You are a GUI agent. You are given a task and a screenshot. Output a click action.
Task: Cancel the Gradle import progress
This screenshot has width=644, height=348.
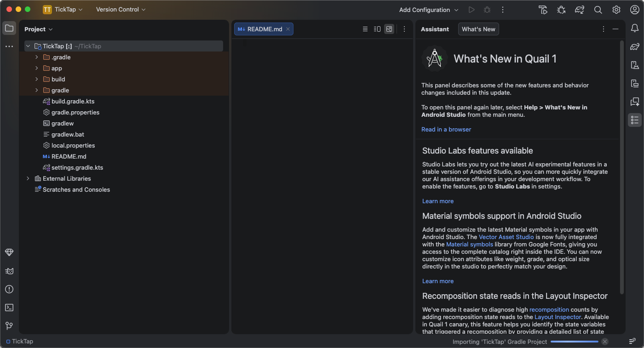[x=605, y=342]
